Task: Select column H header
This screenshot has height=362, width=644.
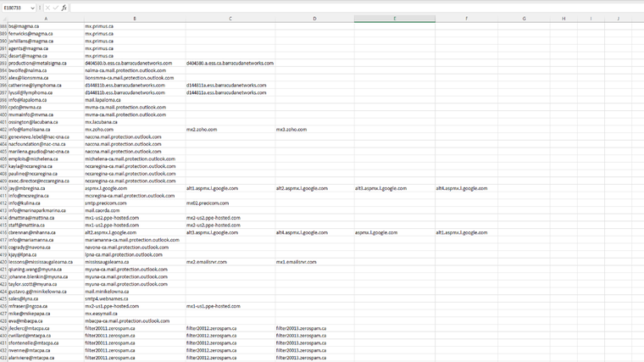Action: pos(563,18)
